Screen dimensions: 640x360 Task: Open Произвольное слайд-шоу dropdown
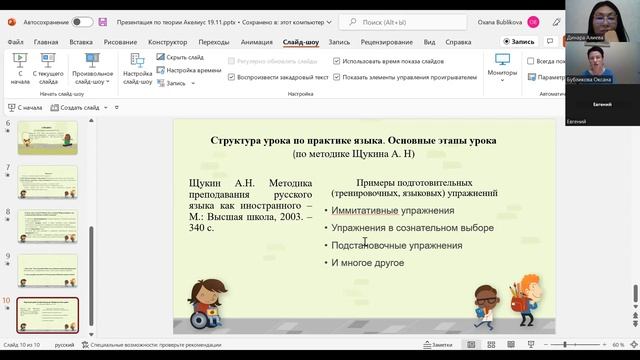pyautogui.click(x=93, y=69)
